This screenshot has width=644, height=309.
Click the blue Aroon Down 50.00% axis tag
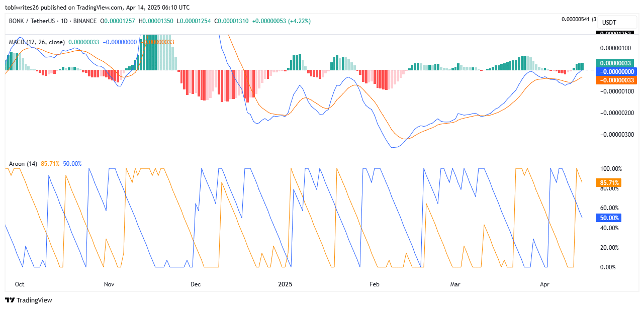coord(608,218)
